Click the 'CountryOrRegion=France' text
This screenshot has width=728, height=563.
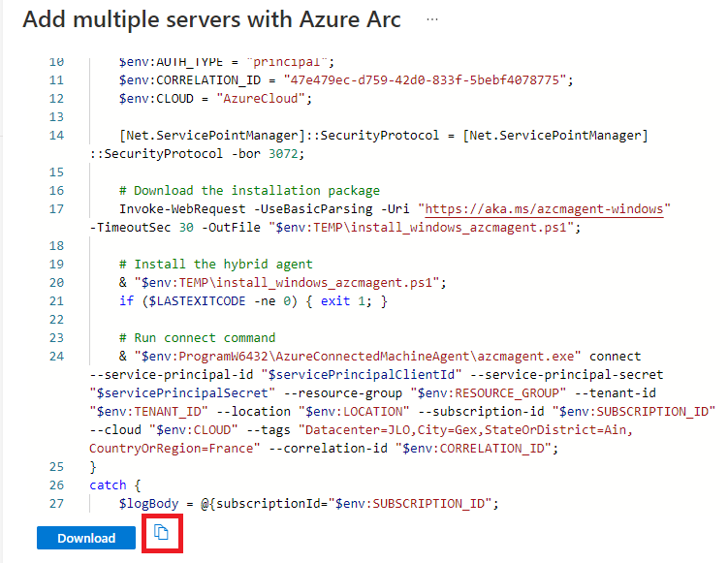172,448
